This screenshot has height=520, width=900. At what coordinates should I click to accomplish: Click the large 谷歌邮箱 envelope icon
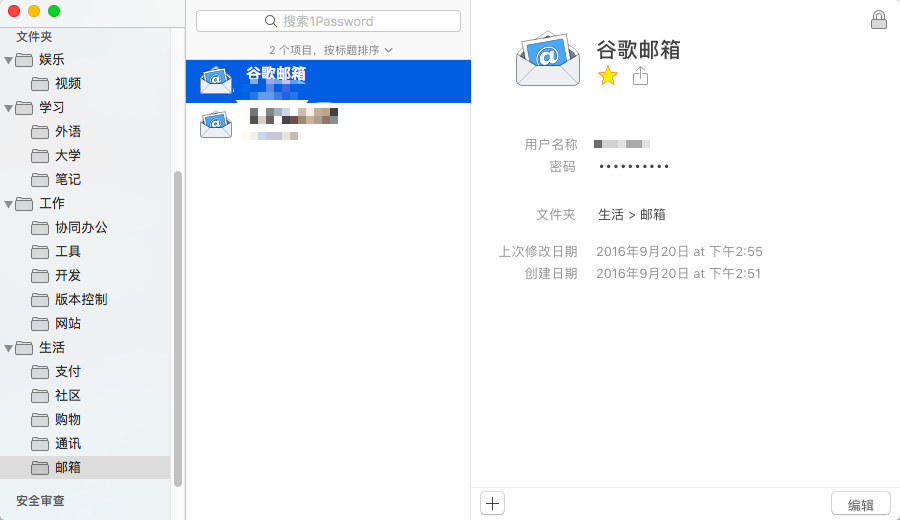[548, 59]
